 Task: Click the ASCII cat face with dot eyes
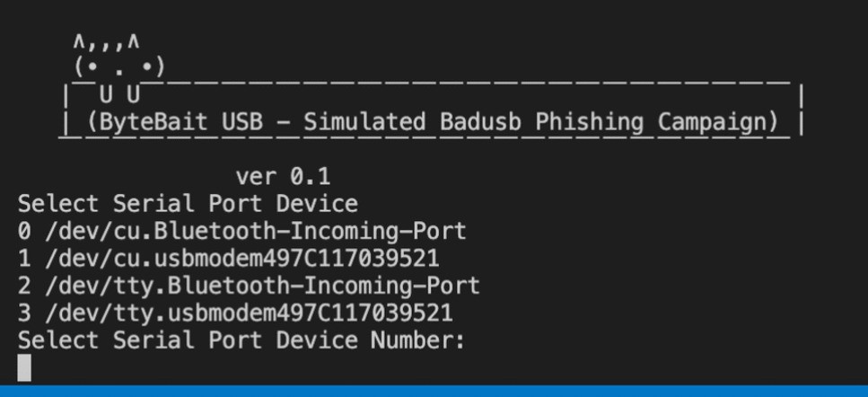[x=119, y=68]
